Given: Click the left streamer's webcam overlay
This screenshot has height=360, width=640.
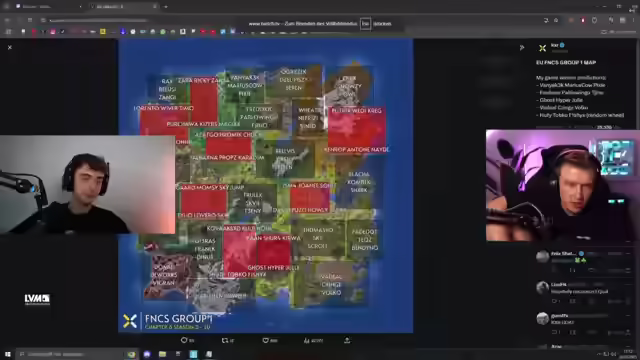Looking at the screenshot, I should point(87,184).
